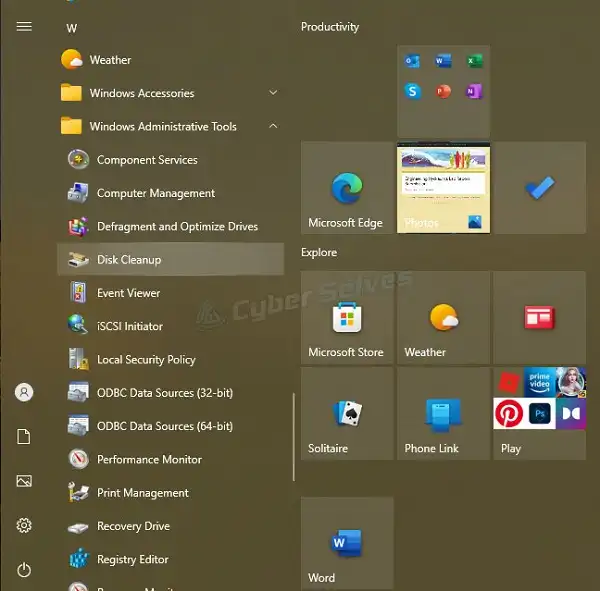This screenshot has width=600, height=591.
Task: Launch the Disk Cleanup icon
Action: pyautogui.click(x=78, y=260)
